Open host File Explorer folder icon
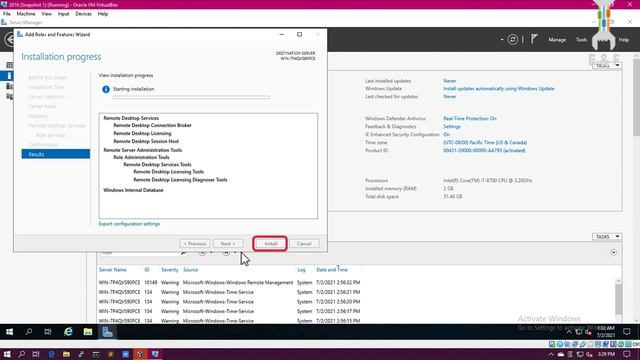This screenshot has width=640, height=360. 66,354
